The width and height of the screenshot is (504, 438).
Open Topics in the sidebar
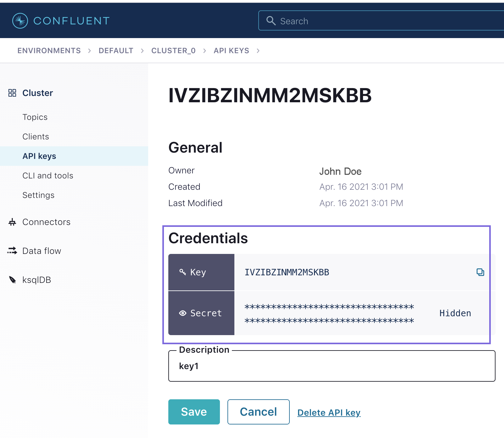tap(35, 117)
